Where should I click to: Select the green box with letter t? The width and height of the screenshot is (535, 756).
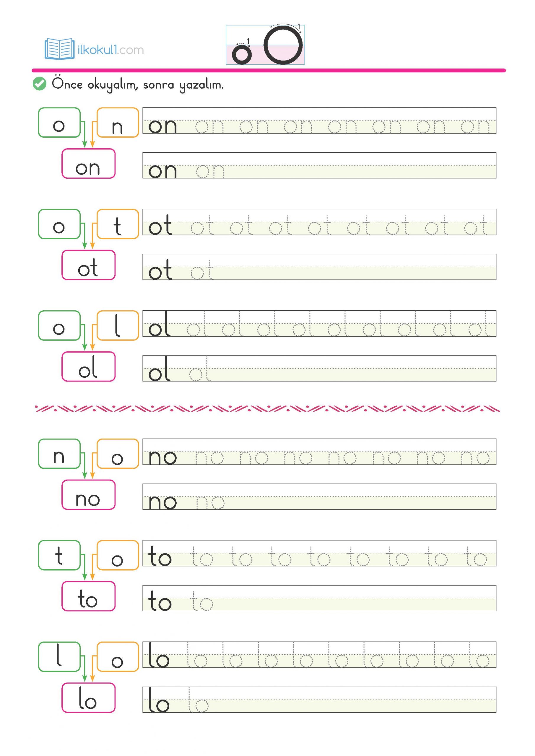click(59, 555)
